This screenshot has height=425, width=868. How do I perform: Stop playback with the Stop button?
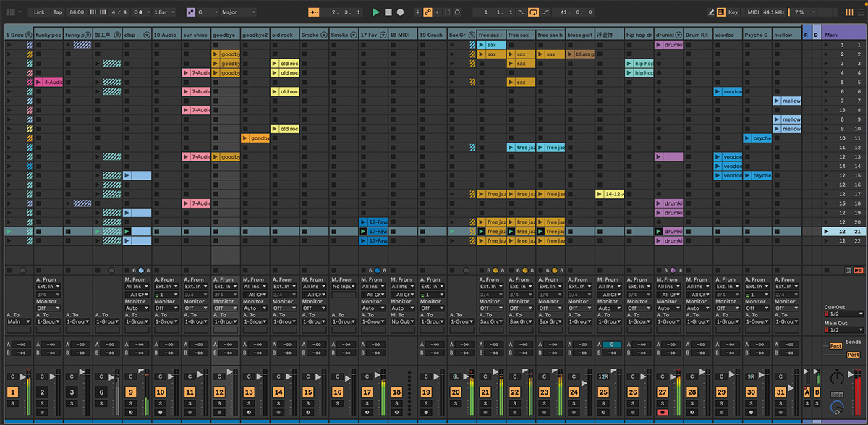pos(388,12)
